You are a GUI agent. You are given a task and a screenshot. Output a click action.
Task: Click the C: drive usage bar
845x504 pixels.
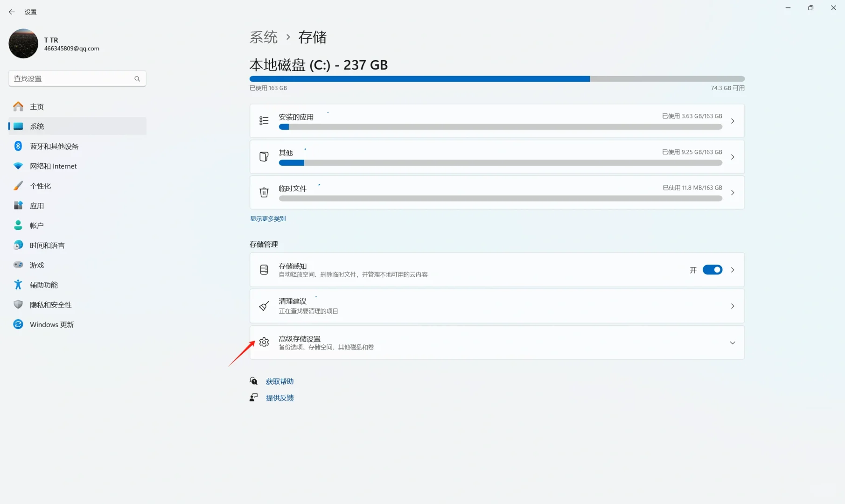tap(497, 79)
